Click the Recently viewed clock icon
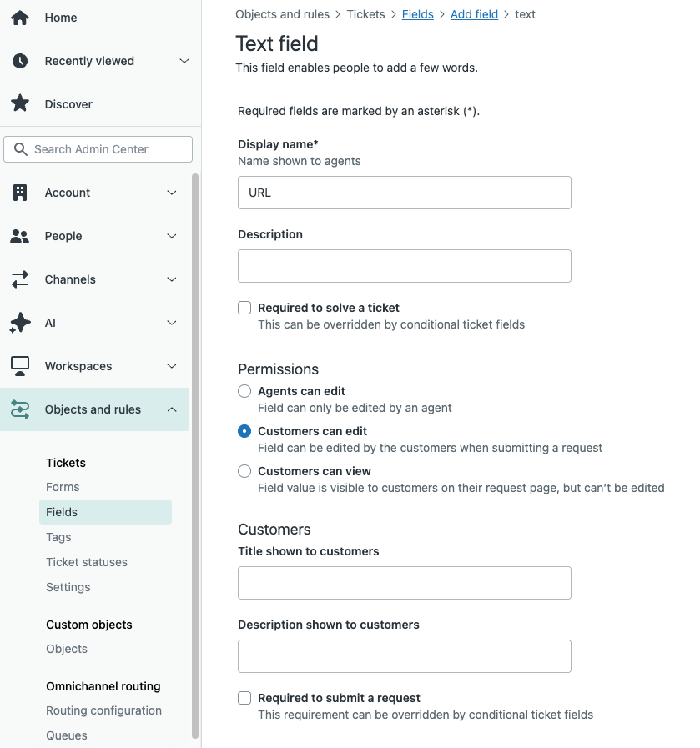 pos(20,61)
